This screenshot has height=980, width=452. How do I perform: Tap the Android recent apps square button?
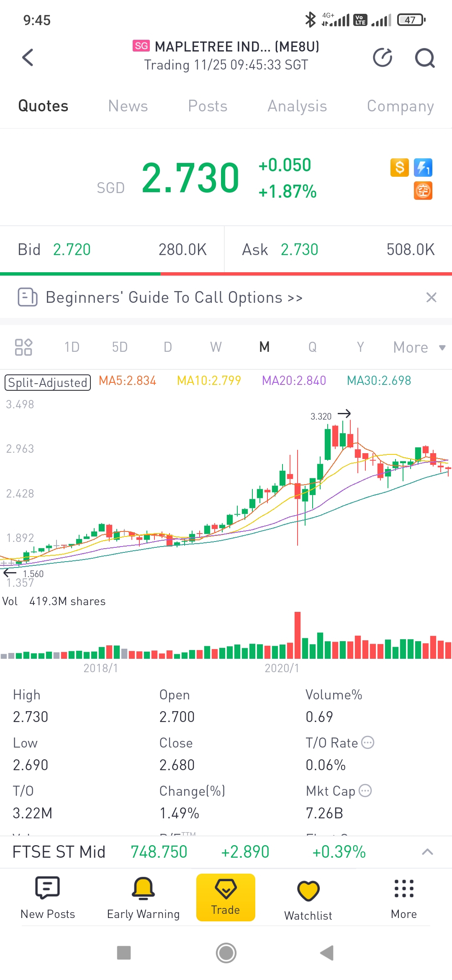point(124,953)
